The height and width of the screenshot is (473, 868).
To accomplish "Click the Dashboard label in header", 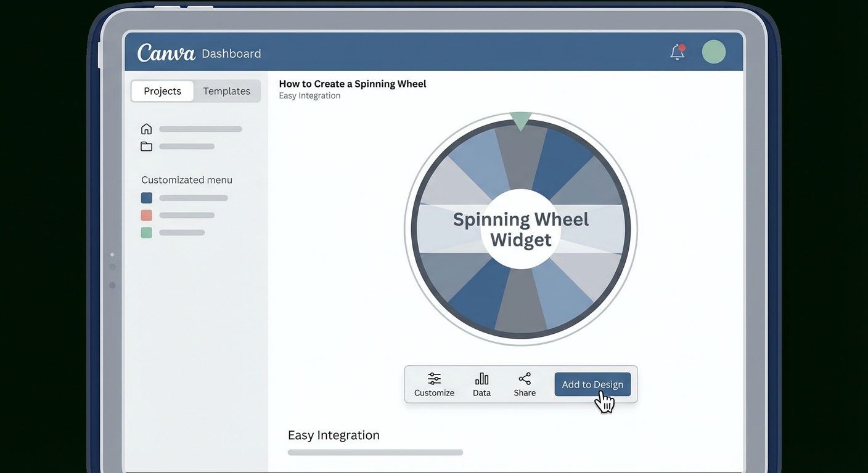I will click(x=231, y=54).
